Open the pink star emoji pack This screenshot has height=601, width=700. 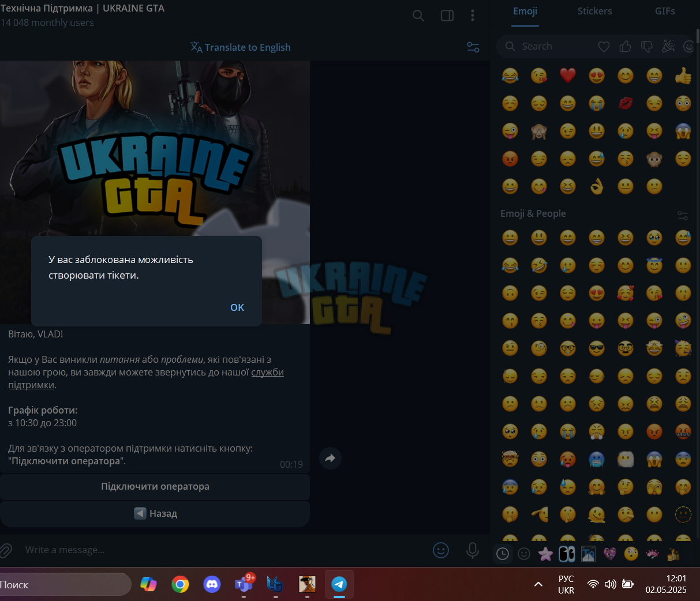pyautogui.click(x=545, y=554)
